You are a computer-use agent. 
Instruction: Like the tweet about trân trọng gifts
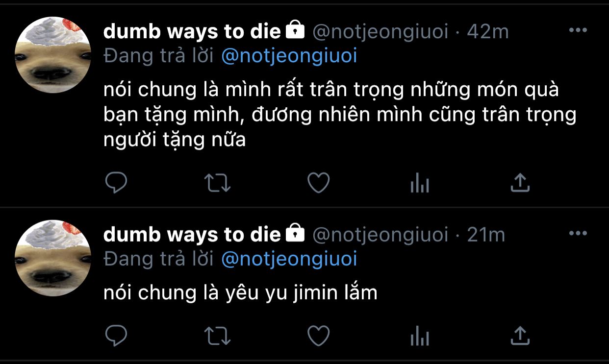pos(318,183)
